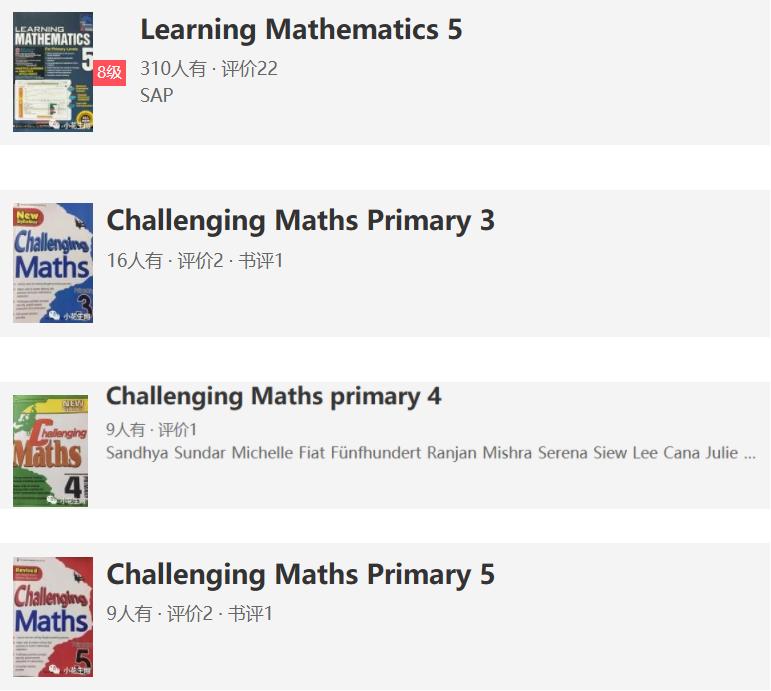771x691 pixels.
Task: Click the Sandhya Sundar authors line
Action: (x=430, y=453)
